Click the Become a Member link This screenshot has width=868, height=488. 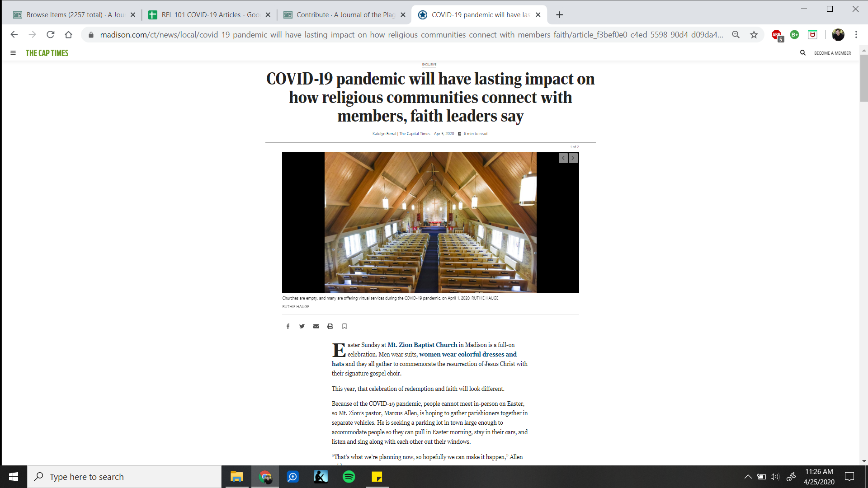point(832,53)
